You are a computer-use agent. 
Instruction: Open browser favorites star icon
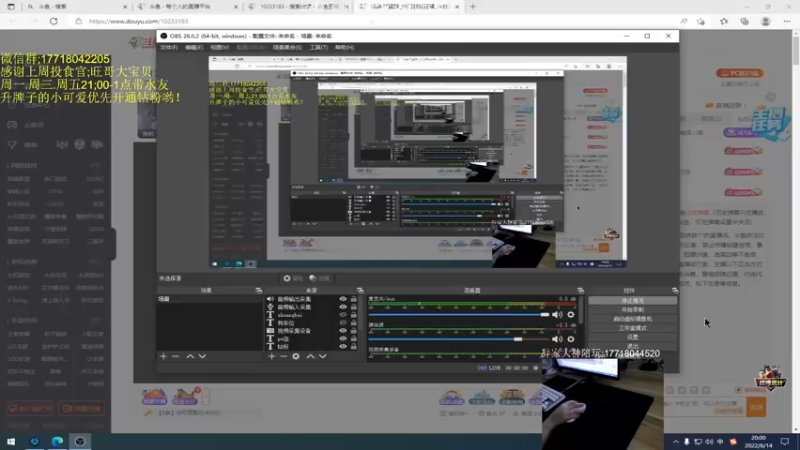(x=724, y=21)
